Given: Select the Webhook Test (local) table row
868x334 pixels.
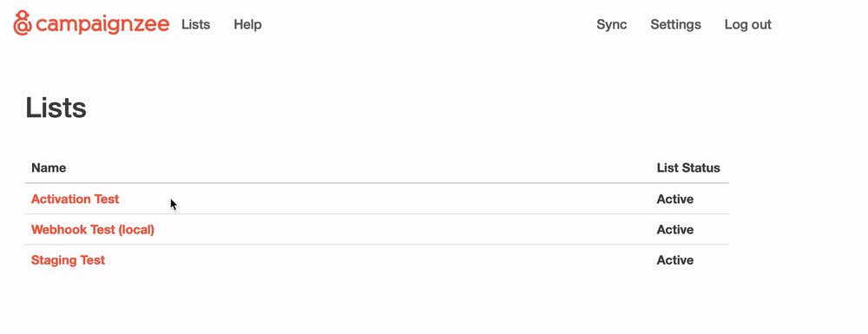Looking at the screenshot, I should point(377,230).
